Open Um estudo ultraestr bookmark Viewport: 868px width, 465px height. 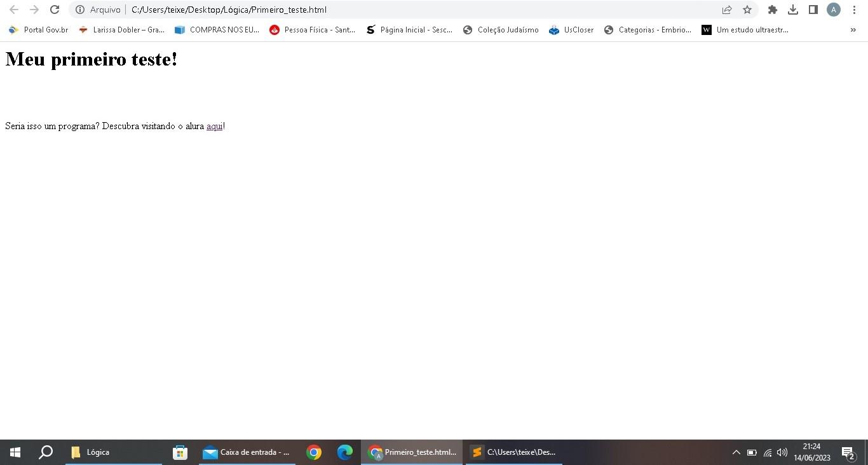(x=745, y=30)
